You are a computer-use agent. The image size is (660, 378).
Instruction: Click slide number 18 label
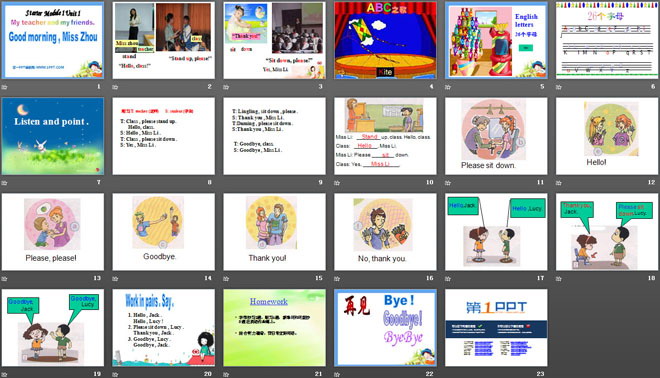[651, 278]
